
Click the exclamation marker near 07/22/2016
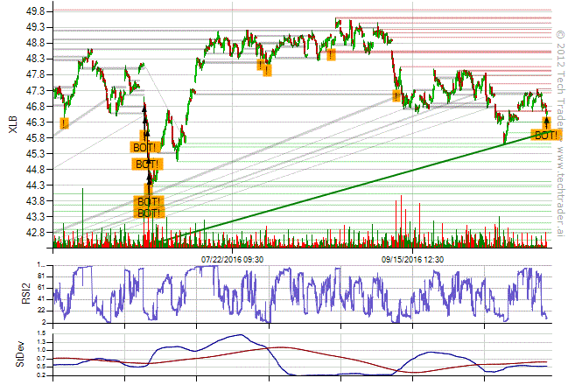click(262, 66)
